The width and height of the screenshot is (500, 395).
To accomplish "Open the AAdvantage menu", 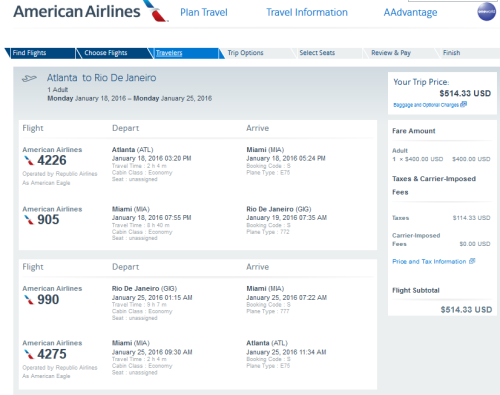I will (410, 12).
